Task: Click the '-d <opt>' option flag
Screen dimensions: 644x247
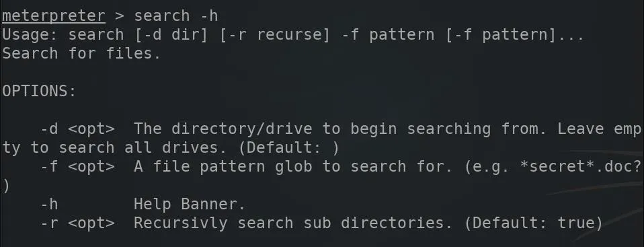Action: 77,129
